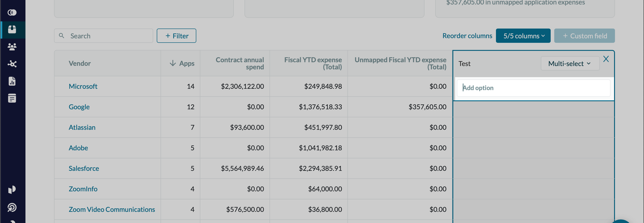Screen dimensions: 644x223
Task: Open the Microsoft vendor link
Action: 83,86
